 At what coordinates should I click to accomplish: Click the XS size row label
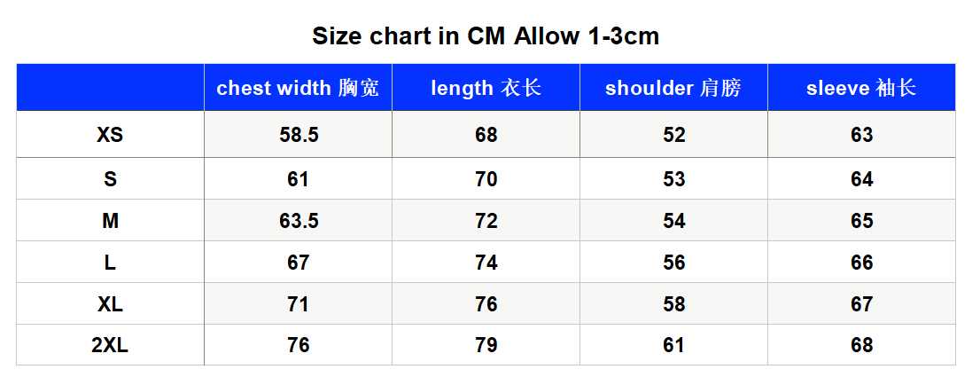pyautogui.click(x=110, y=135)
